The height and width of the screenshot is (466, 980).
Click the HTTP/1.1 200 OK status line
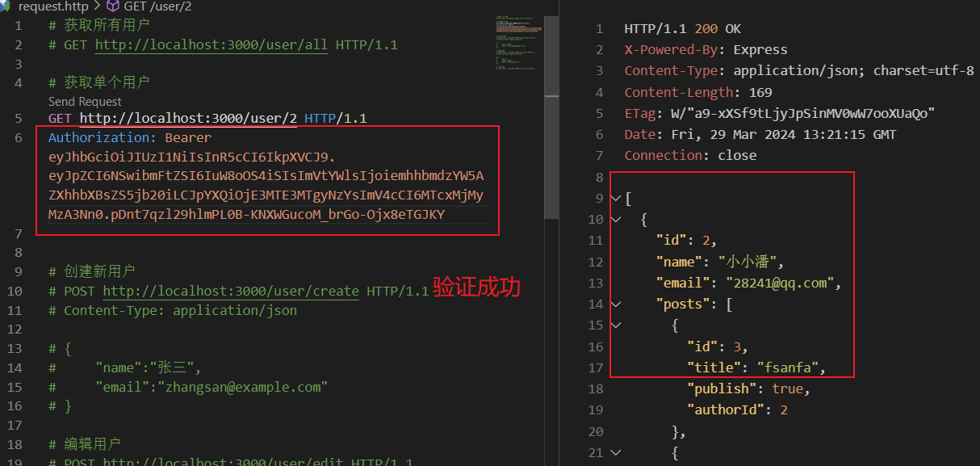pos(682,29)
